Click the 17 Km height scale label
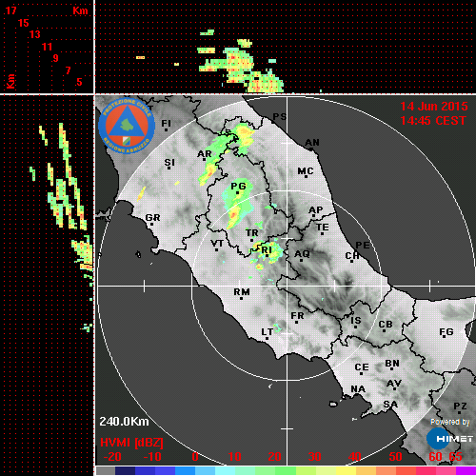The width and height of the screenshot is (476, 476). click(10, 10)
